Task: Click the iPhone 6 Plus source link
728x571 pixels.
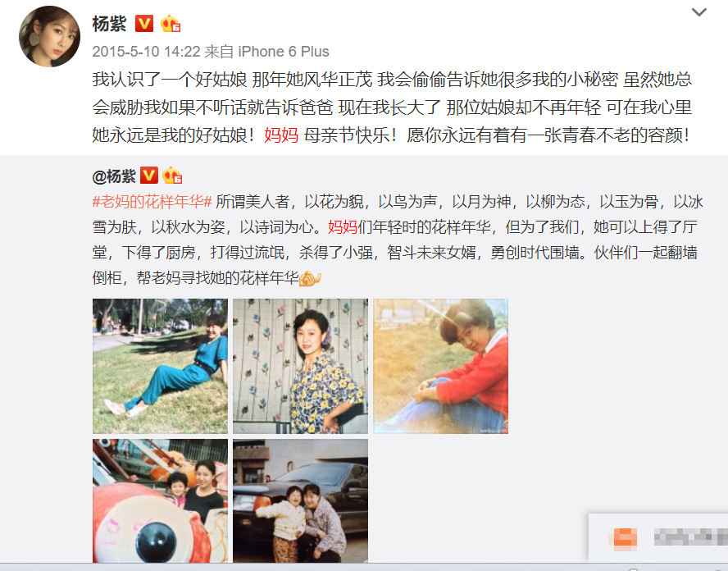Action: pyautogui.click(x=284, y=51)
